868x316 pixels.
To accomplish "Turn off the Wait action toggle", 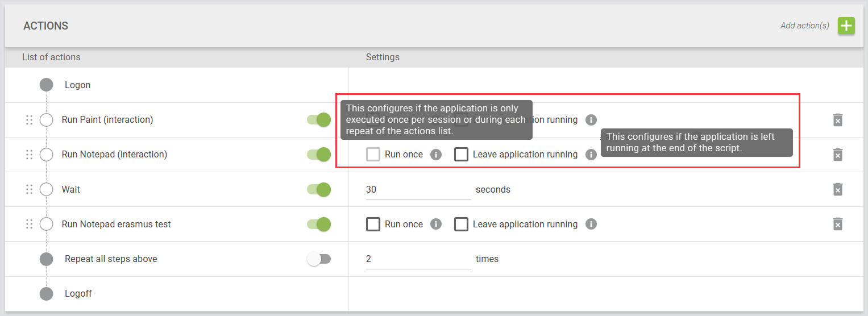I will 319,189.
